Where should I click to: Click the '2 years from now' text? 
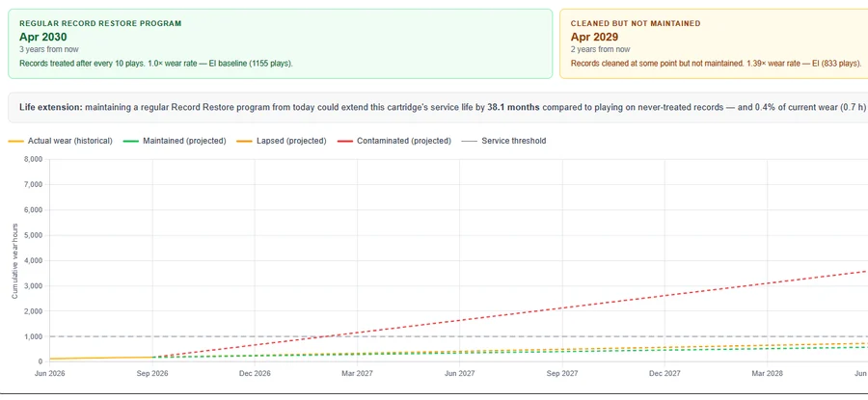coord(600,50)
